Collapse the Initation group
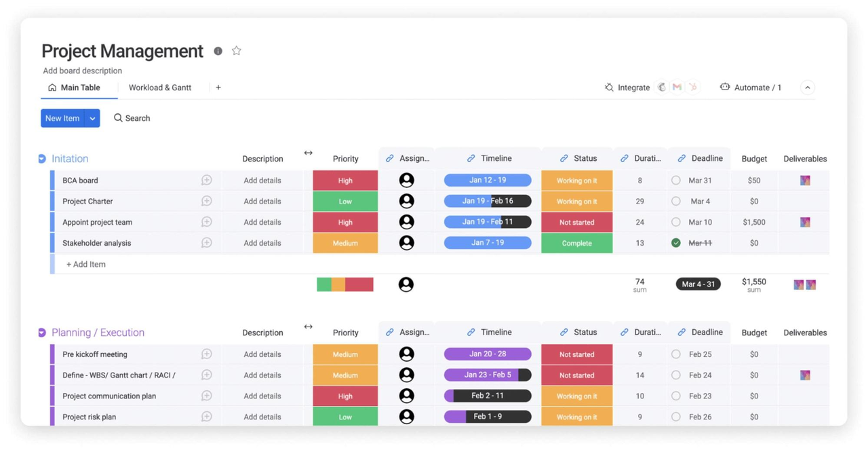Screen dimensions: 868x450 coord(42,159)
